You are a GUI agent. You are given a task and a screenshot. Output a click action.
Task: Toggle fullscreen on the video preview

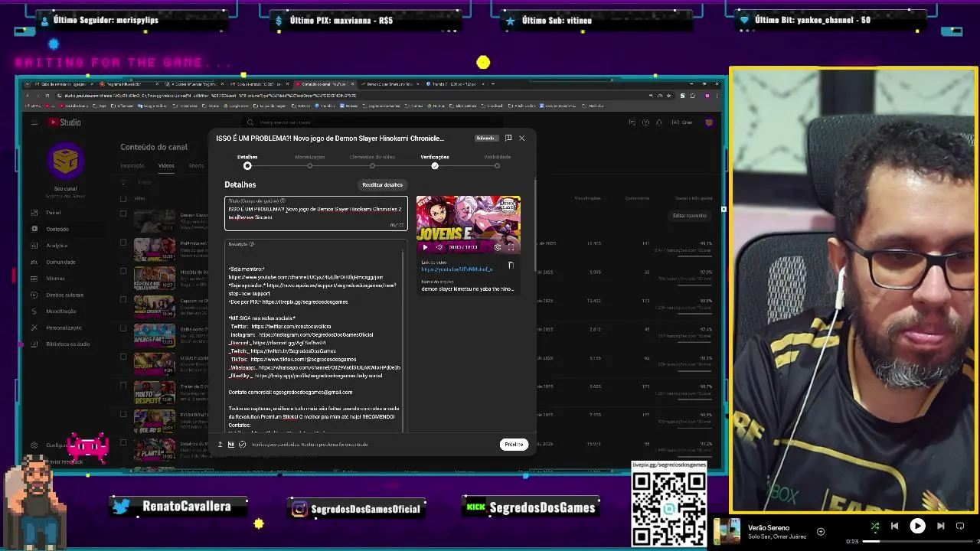pos(511,247)
